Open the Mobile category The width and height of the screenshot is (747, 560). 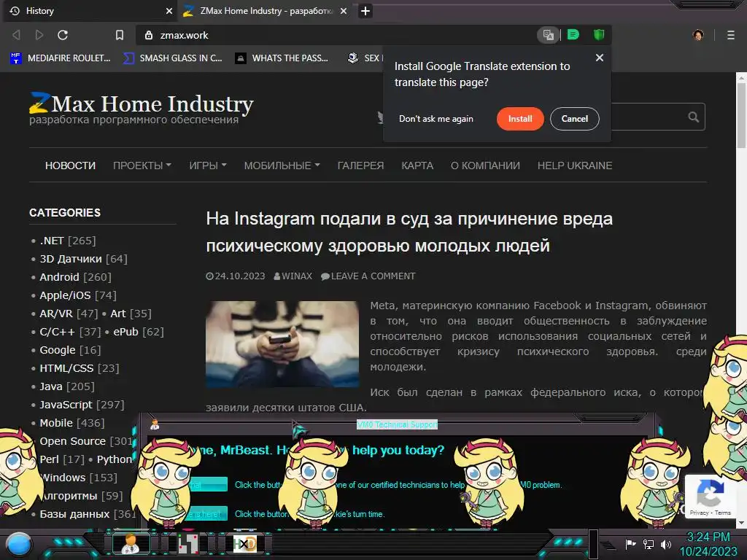coord(55,423)
